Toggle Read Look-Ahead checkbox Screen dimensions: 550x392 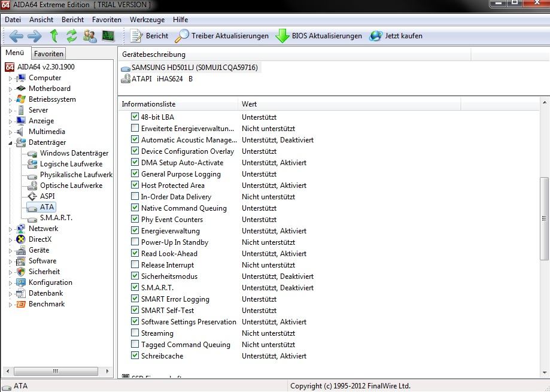135,253
